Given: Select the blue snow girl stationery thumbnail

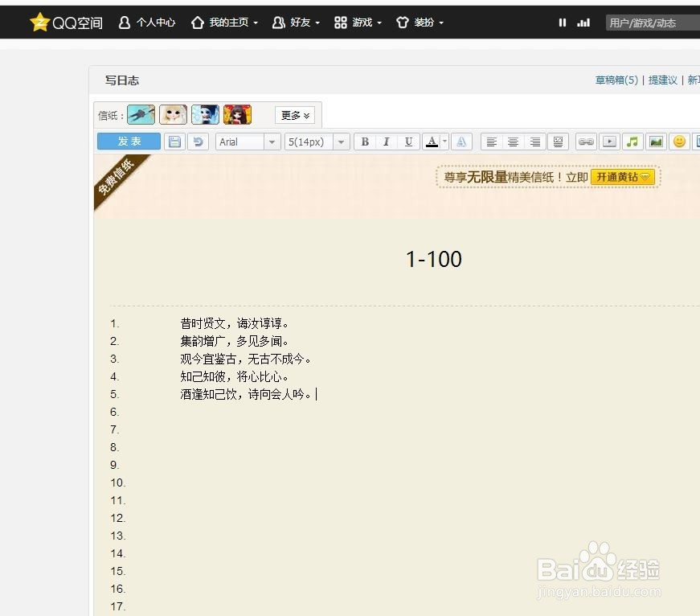Looking at the screenshot, I should point(206,115).
